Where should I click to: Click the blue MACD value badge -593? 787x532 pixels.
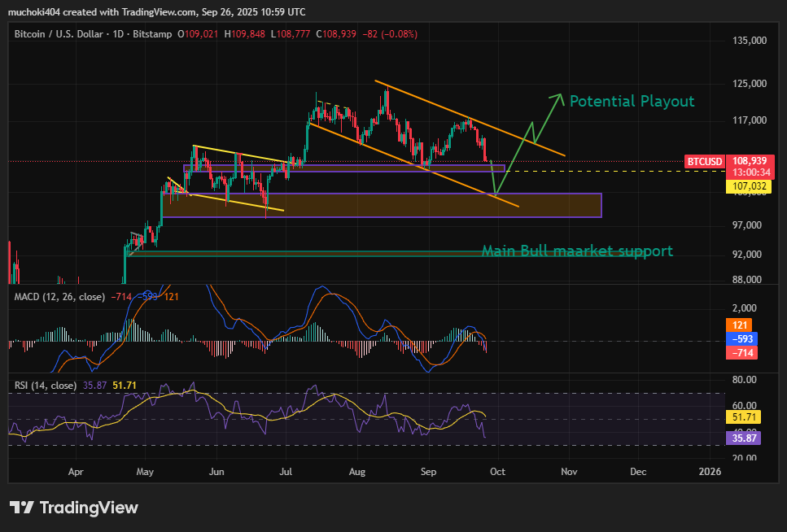(741, 338)
